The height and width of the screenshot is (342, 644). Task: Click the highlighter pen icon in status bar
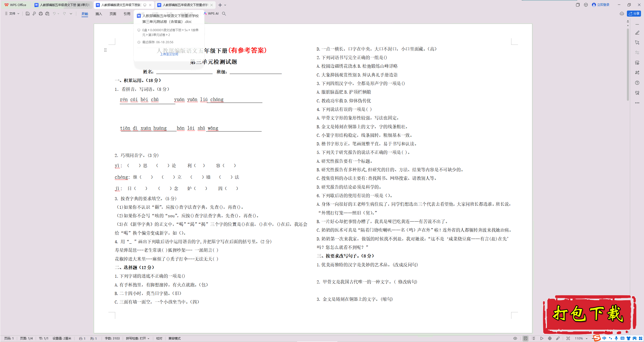pyautogui.click(x=558, y=338)
